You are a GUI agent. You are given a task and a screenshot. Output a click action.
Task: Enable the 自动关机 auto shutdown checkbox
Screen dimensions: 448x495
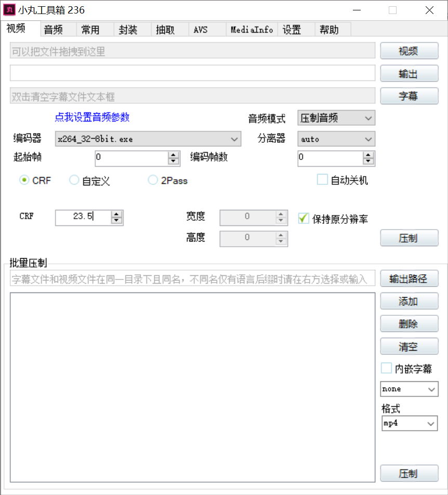(322, 180)
